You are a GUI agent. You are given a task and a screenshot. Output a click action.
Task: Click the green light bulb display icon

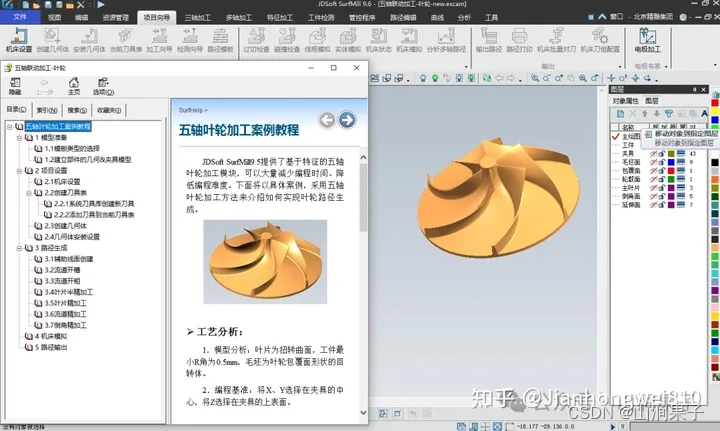(x=435, y=78)
